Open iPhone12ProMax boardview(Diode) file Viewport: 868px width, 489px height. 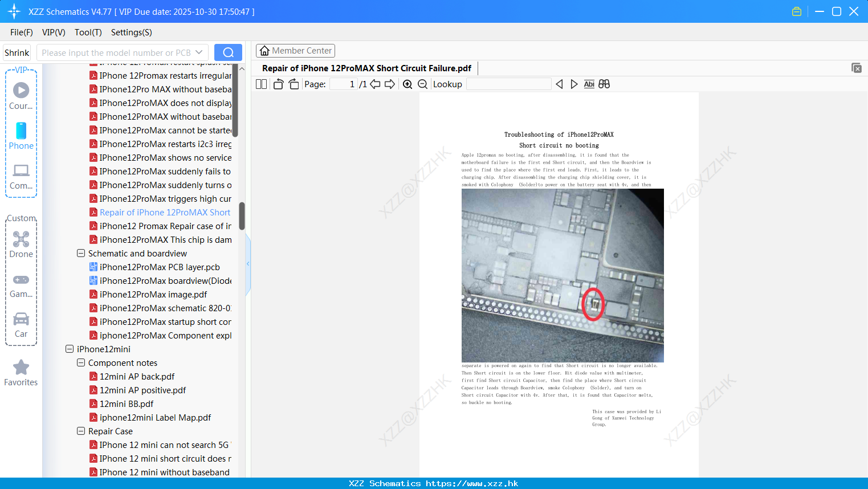pos(165,280)
